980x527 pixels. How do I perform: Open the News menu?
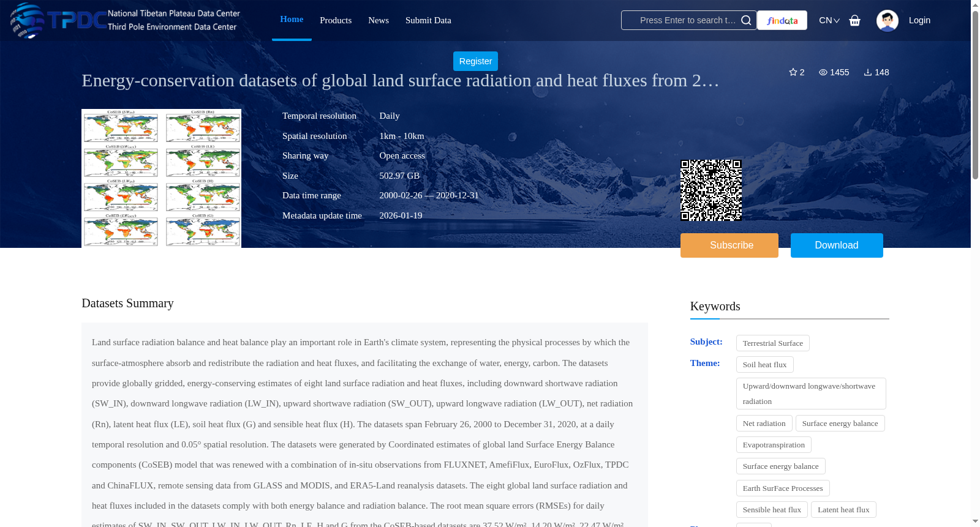(379, 20)
